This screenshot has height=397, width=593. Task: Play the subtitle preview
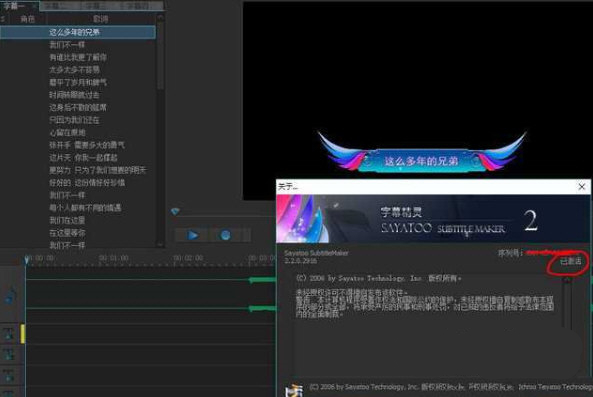point(192,235)
